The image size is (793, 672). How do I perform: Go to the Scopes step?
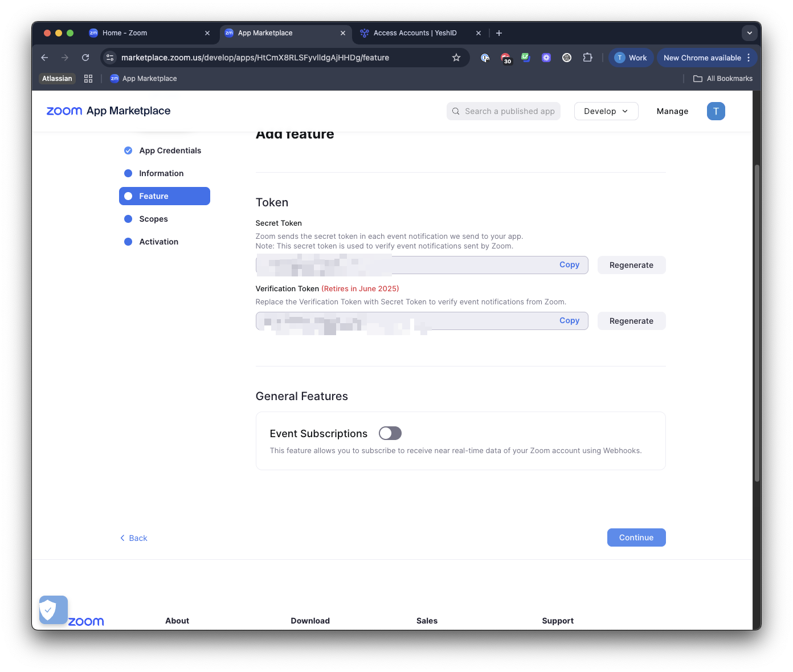tap(153, 219)
